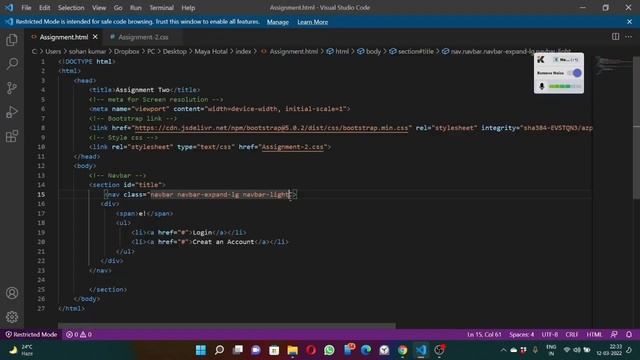Screen dimensions: 640x360
Task: Open the Terminal menu
Action: click(x=161, y=8)
